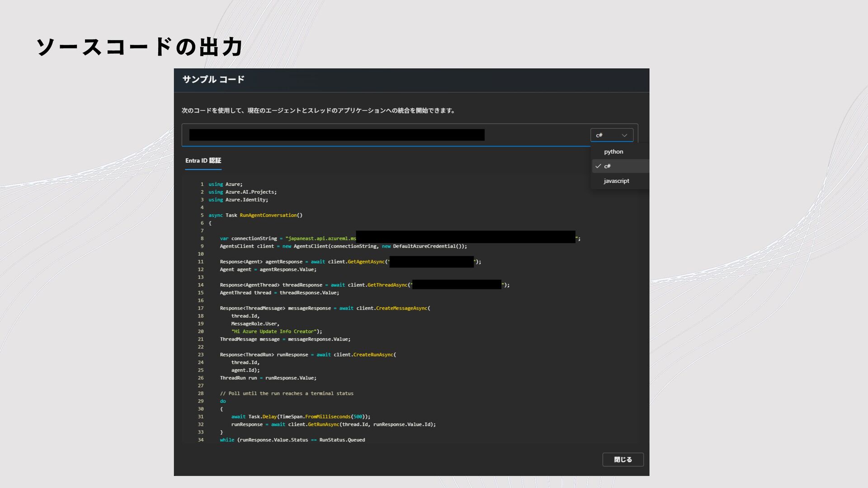Switch to the Entra ID 認証 tab
The height and width of the screenshot is (488, 868).
click(203, 161)
